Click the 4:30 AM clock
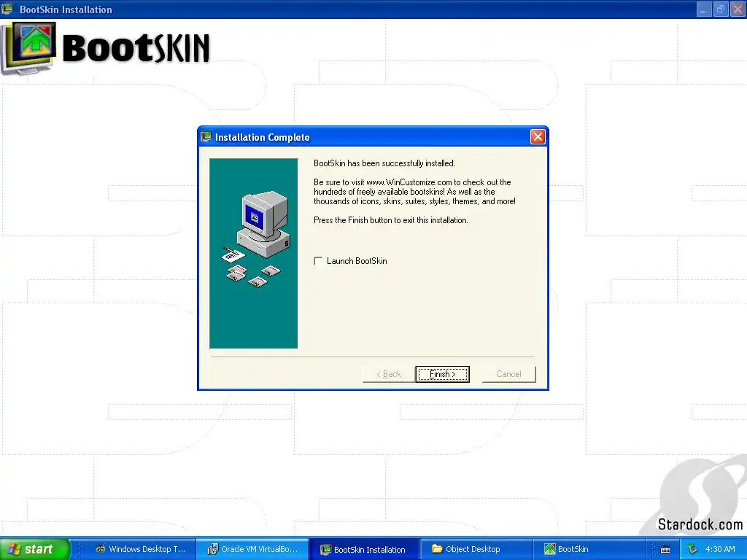Image resolution: width=747 pixels, height=560 pixels. pyautogui.click(x=720, y=549)
